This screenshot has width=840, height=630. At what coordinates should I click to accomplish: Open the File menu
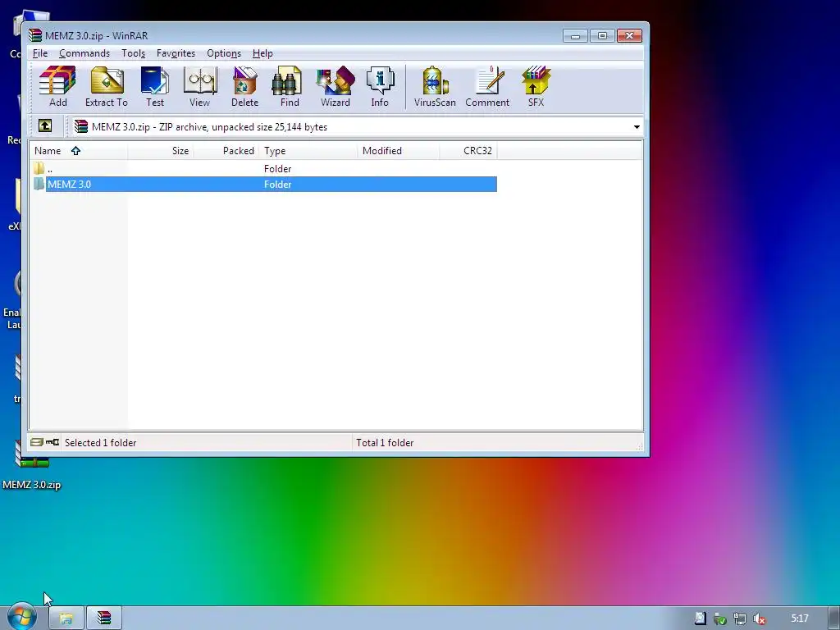[40, 53]
